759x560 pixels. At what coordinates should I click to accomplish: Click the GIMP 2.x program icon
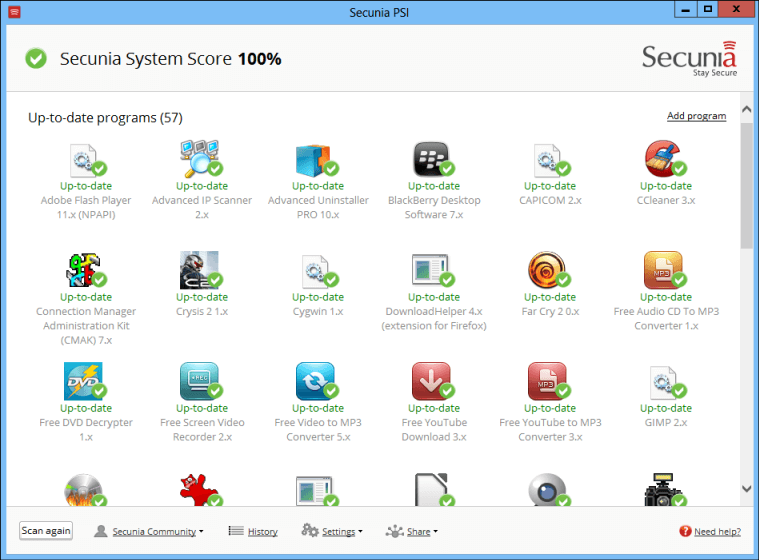pyautogui.click(x=667, y=382)
